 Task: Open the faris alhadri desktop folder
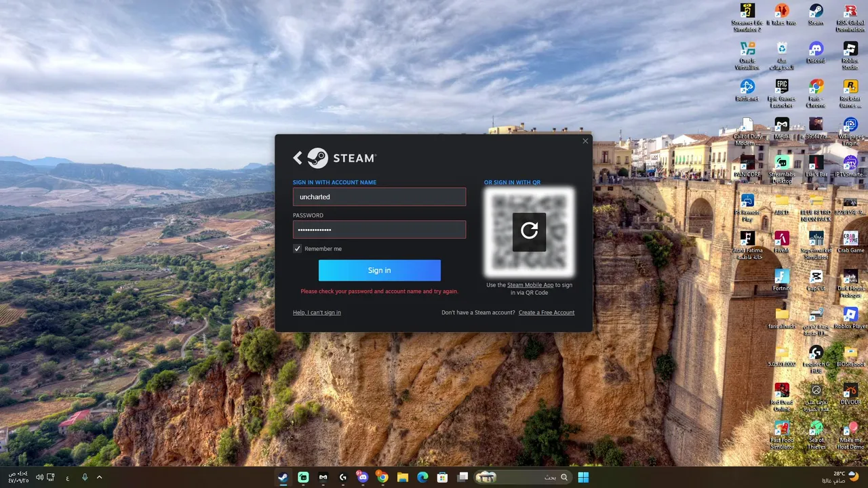pos(782,318)
